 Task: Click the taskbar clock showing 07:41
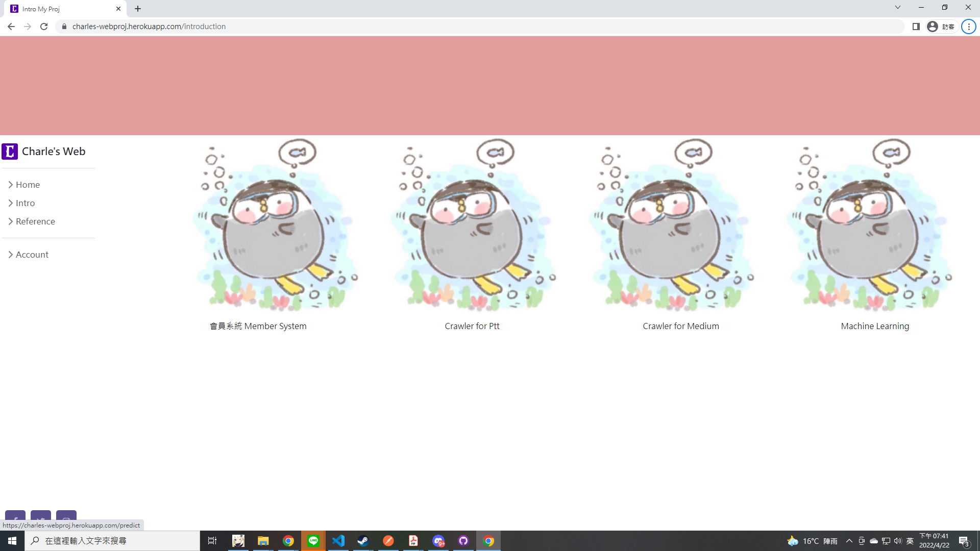pyautogui.click(x=934, y=541)
